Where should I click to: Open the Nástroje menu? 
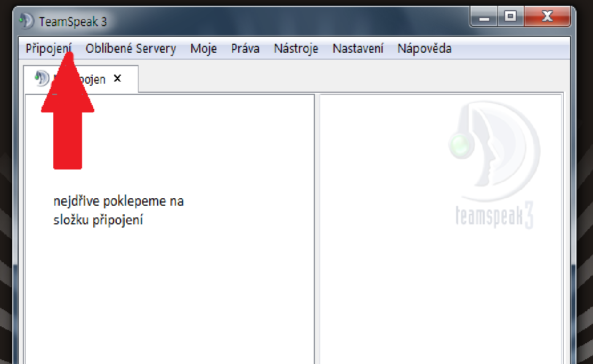296,49
